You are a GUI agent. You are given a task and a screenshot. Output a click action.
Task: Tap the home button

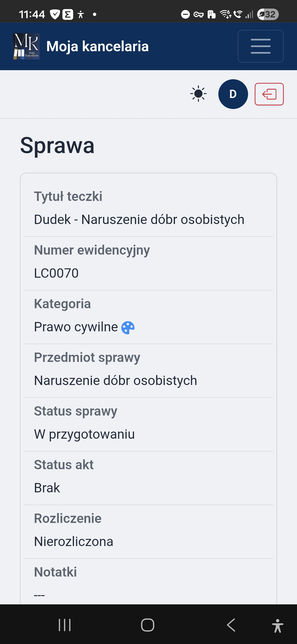(147, 624)
